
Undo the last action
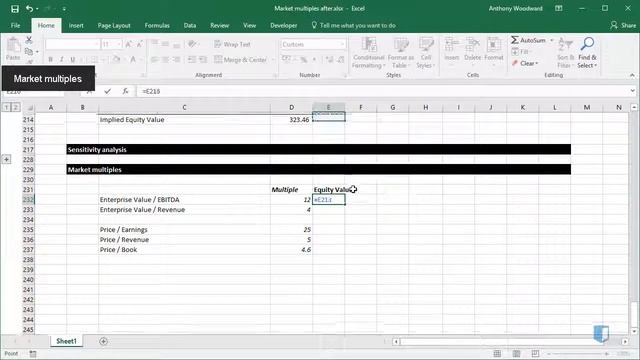coord(29,9)
